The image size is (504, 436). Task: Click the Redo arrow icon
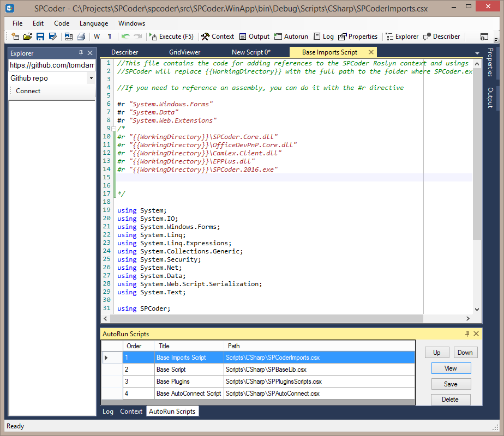(x=138, y=37)
